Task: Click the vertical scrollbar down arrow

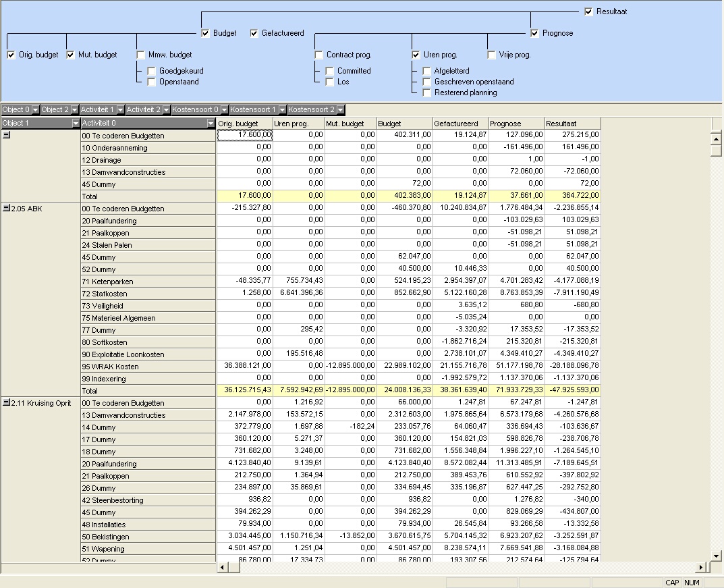Action: [x=716, y=556]
